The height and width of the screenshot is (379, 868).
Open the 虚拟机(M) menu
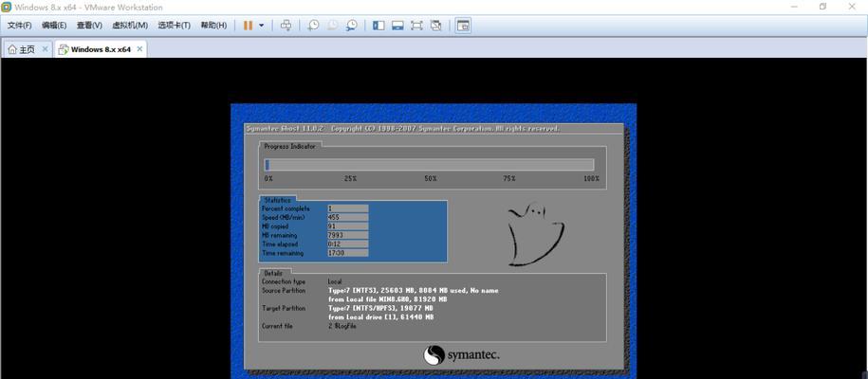(130, 26)
